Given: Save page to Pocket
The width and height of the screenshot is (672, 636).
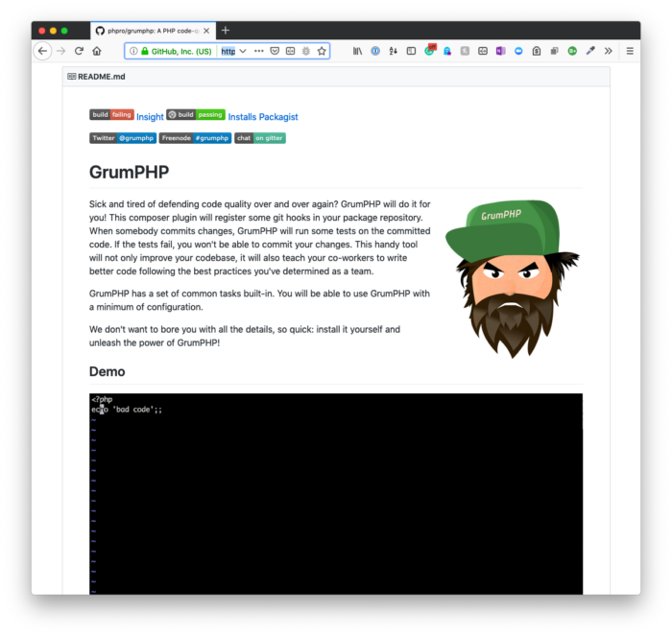Looking at the screenshot, I should (275, 51).
